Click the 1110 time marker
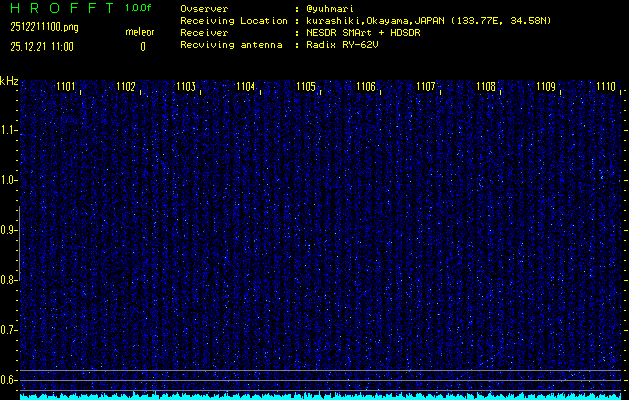The image size is (629, 400). point(605,87)
